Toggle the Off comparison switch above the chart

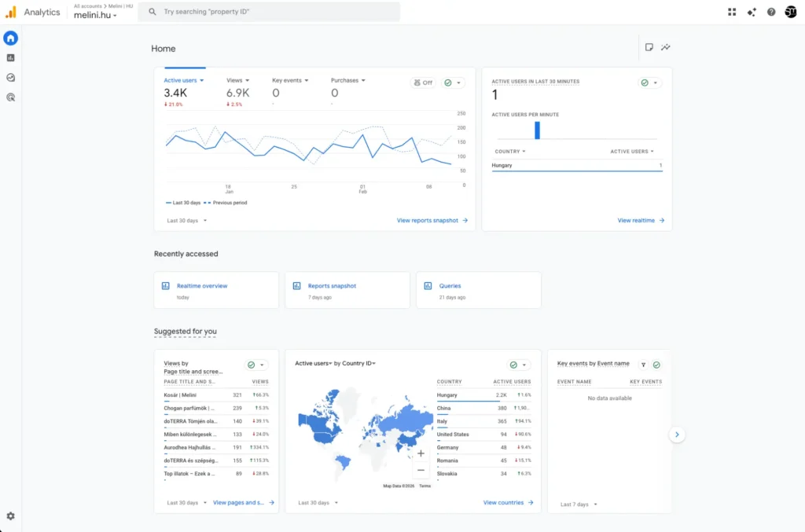coord(422,82)
